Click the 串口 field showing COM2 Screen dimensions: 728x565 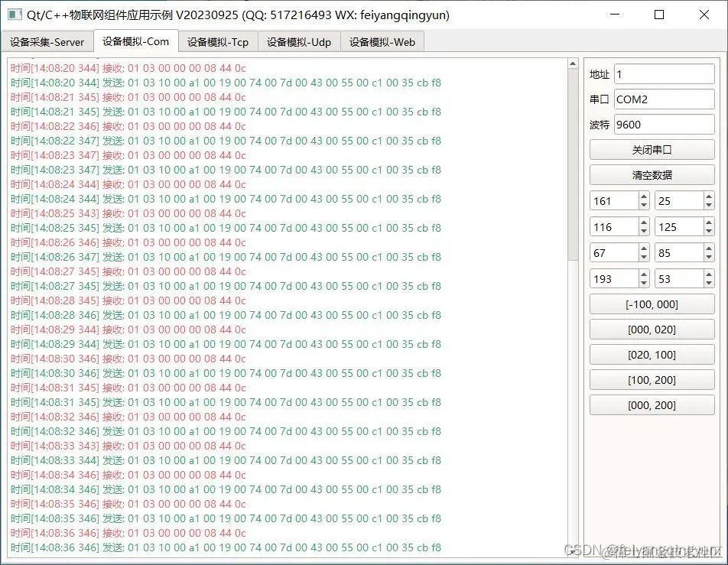664,99
